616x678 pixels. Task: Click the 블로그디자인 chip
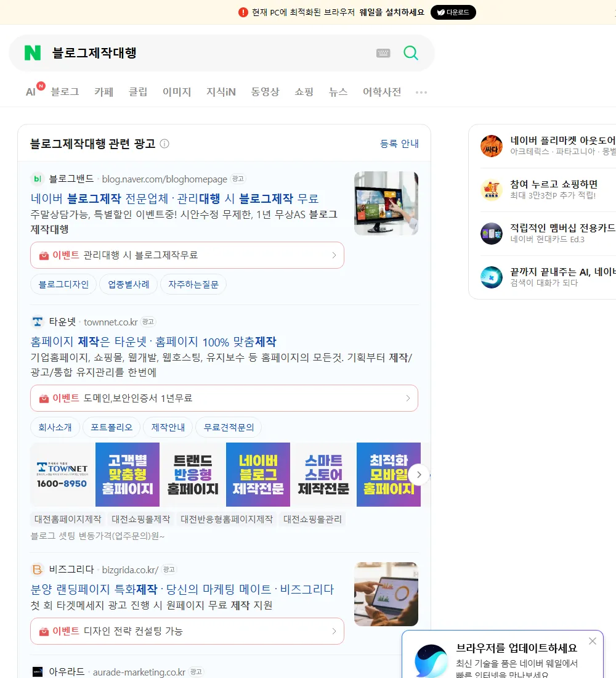(63, 284)
